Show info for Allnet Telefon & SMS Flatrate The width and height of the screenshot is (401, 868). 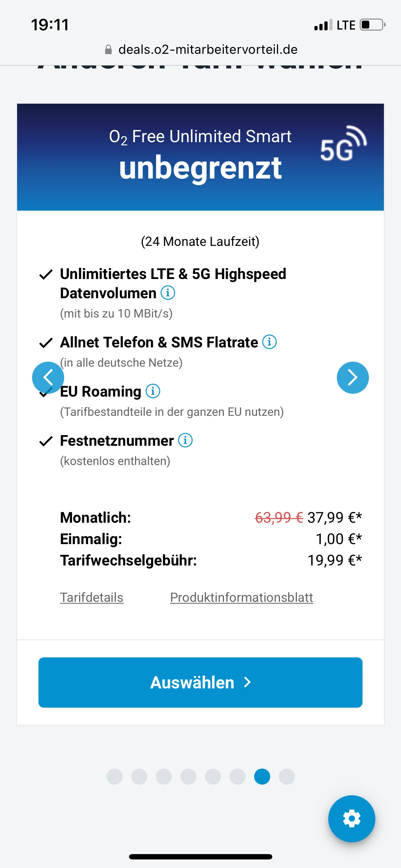pos(269,342)
